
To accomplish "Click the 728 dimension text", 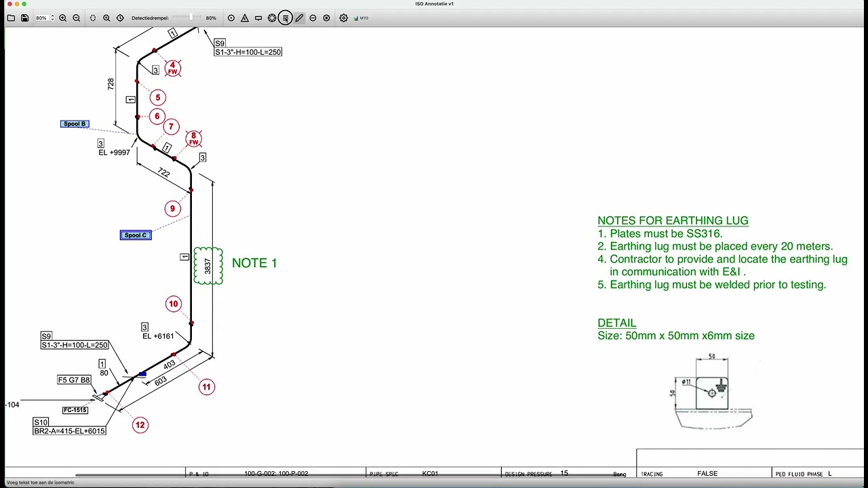I will tap(111, 84).
